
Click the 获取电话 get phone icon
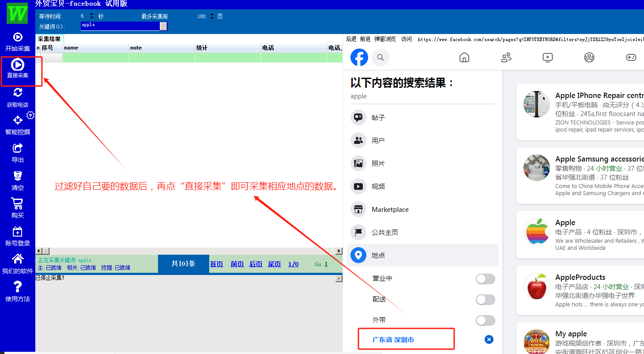point(18,93)
